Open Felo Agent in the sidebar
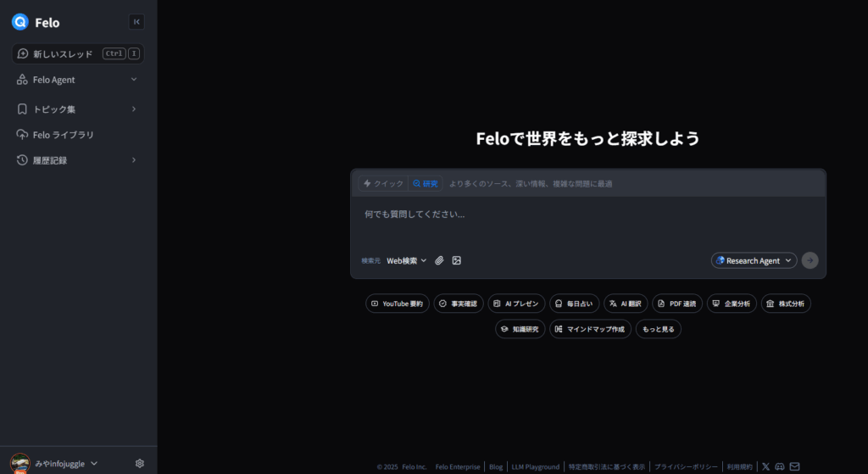 (x=53, y=80)
